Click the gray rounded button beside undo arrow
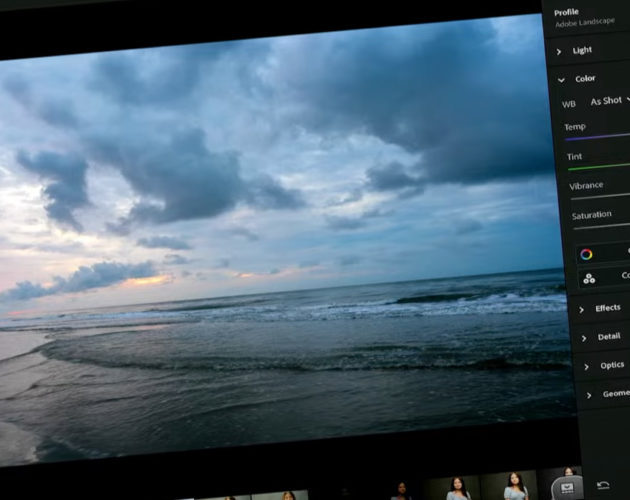The image size is (630, 500). point(567,488)
